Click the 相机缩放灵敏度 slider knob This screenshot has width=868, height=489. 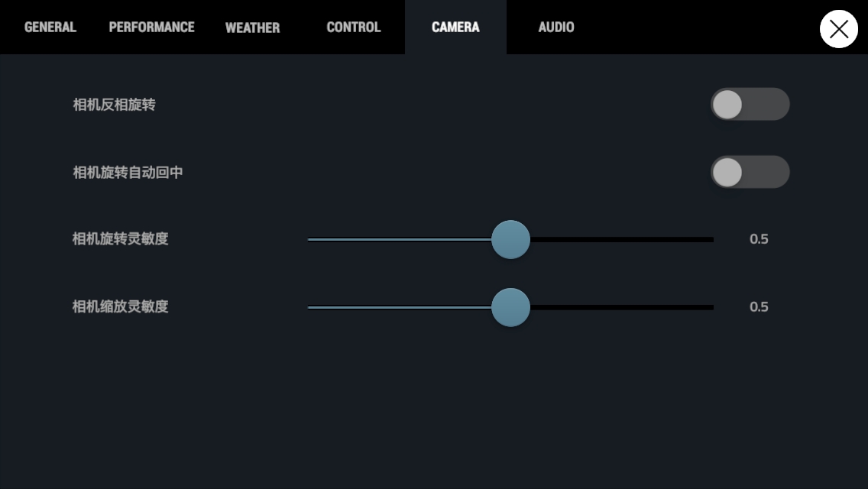[x=511, y=307]
